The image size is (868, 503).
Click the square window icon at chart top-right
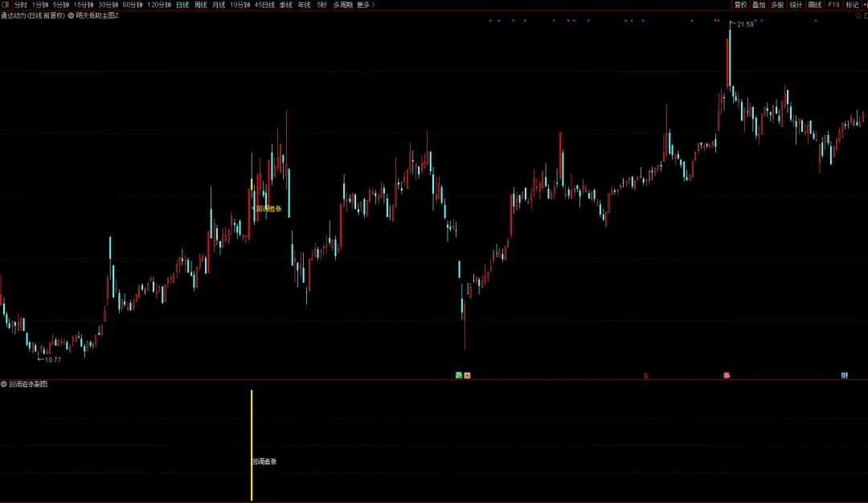click(866, 15)
